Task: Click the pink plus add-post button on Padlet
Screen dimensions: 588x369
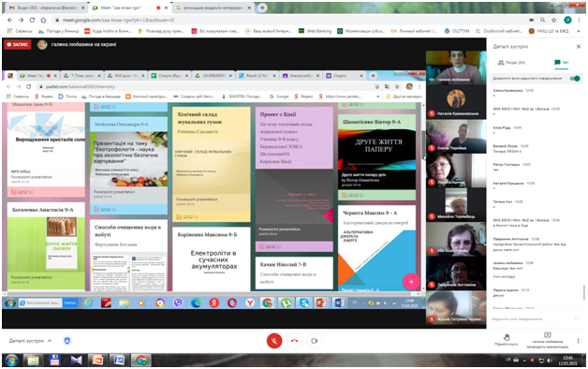Action: 411,282
